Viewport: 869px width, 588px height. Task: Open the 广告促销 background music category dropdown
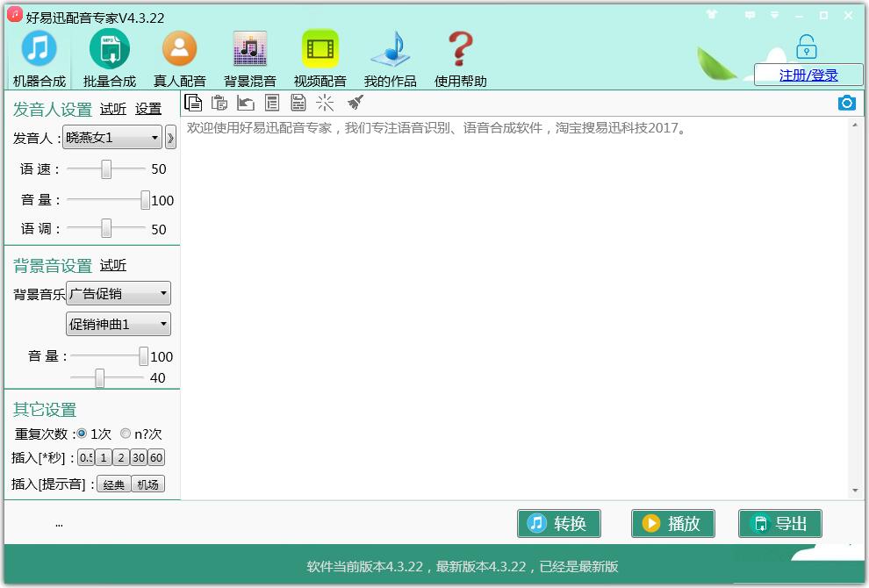[x=163, y=293]
